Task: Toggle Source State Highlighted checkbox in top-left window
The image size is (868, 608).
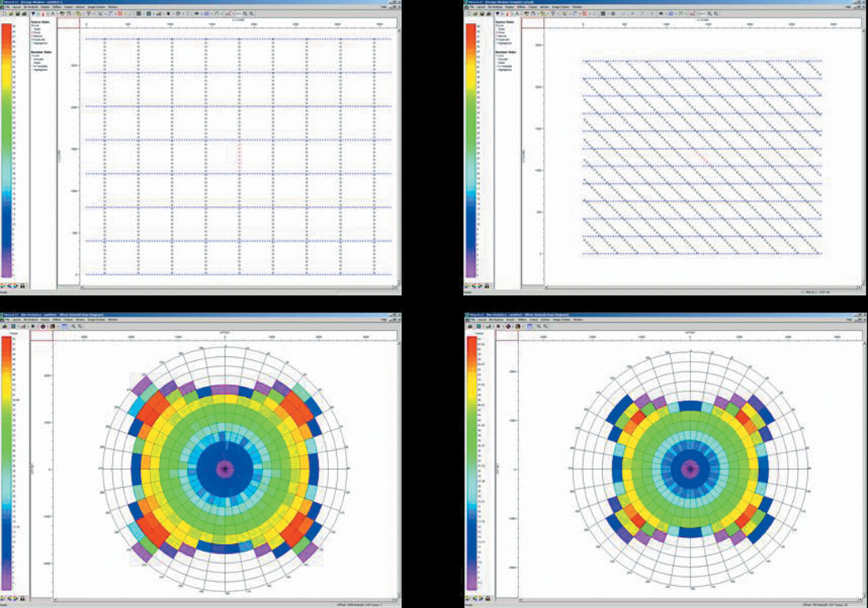Action: 32,43
